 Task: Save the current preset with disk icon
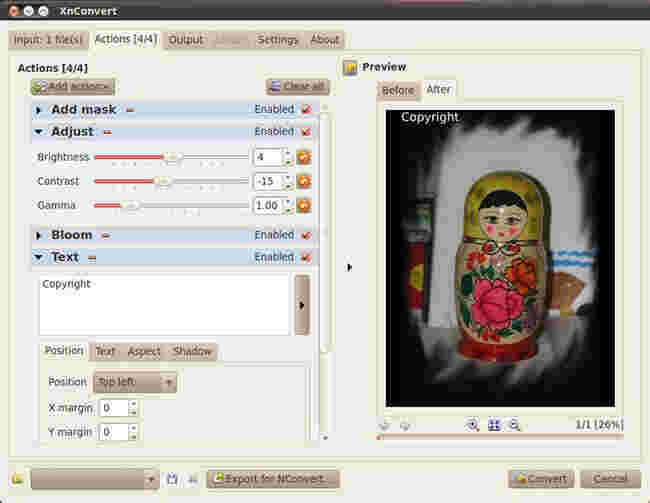[172, 480]
